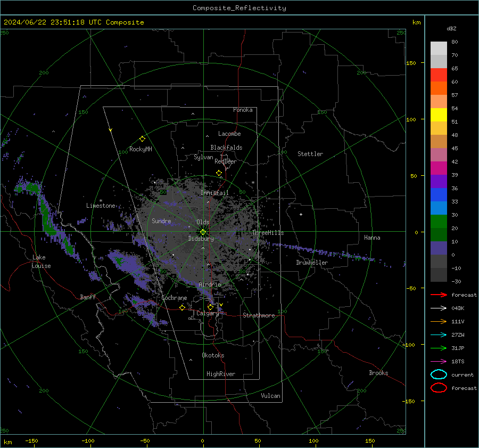Click the magenta 39-42 dBZ color swatch
The image size is (479, 448).
439,168
